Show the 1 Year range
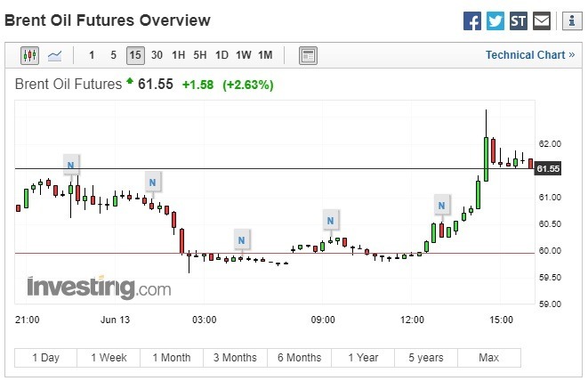Image resolution: width=588 pixels, height=389 pixels. 363,358
